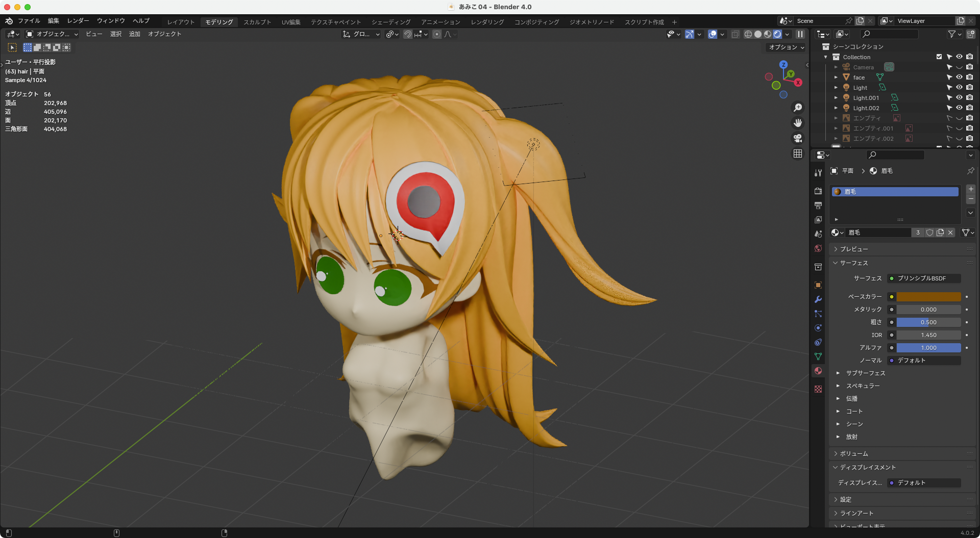The width and height of the screenshot is (980, 538).
Task: Click the viewport zoom magnifier icon
Action: (798, 108)
